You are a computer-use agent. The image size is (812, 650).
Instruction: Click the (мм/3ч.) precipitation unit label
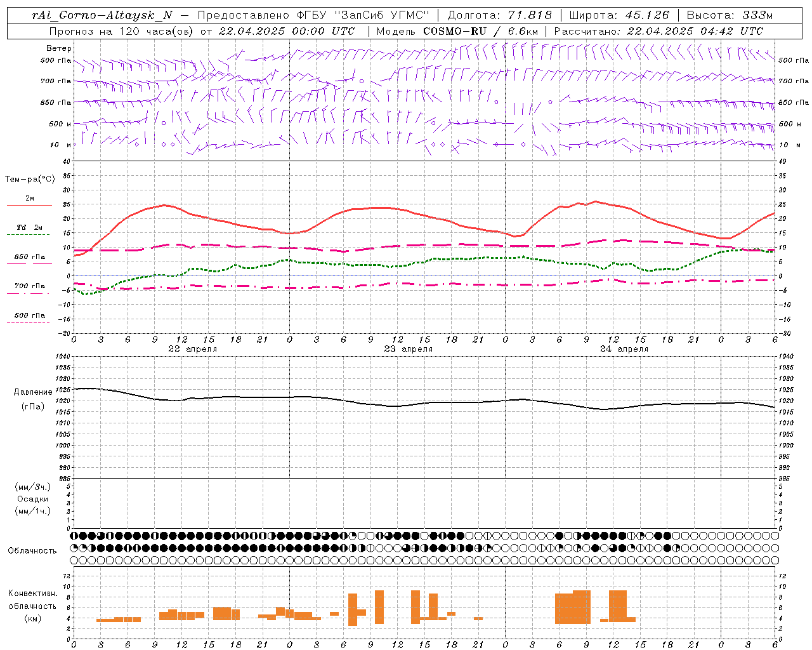click(33, 487)
